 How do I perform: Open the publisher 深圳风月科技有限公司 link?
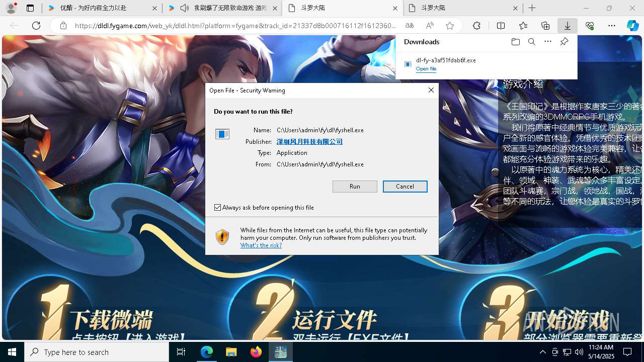point(309,142)
